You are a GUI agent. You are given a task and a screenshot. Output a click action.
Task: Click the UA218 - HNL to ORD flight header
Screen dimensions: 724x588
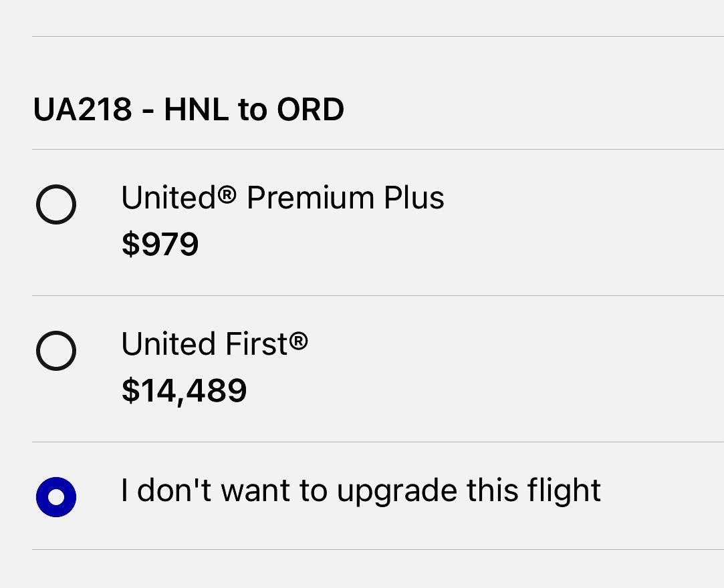coord(188,109)
